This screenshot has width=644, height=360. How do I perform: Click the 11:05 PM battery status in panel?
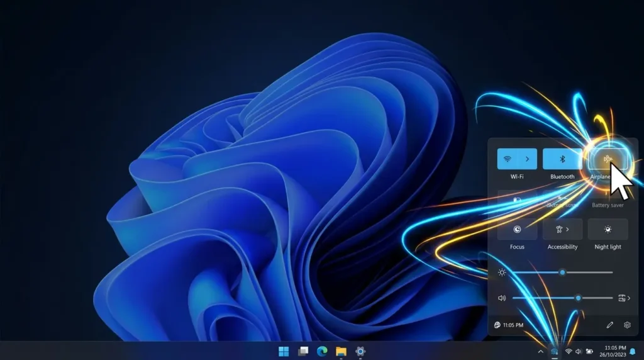(x=508, y=325)
